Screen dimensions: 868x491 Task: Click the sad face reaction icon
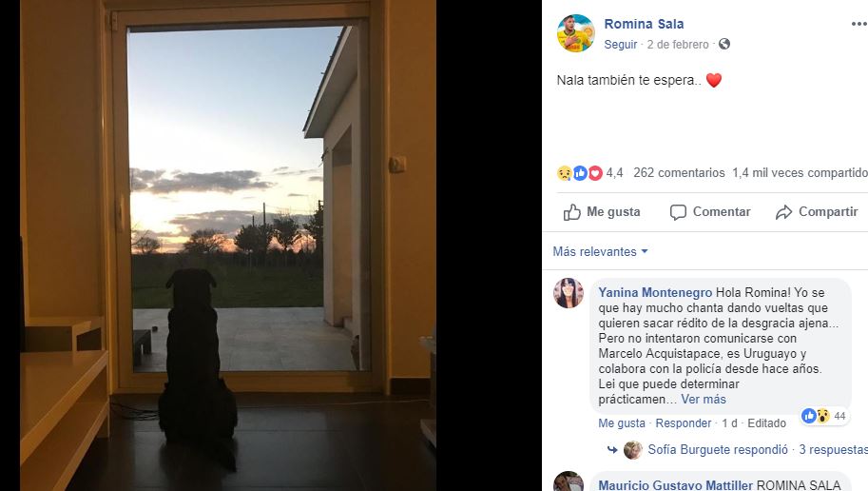pyautogui.click(x=564, y=173)
